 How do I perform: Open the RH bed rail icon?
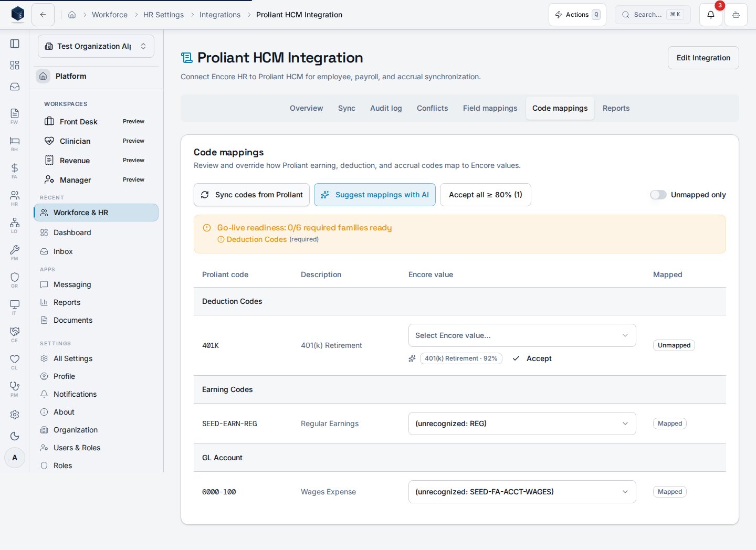coord(15,143)
